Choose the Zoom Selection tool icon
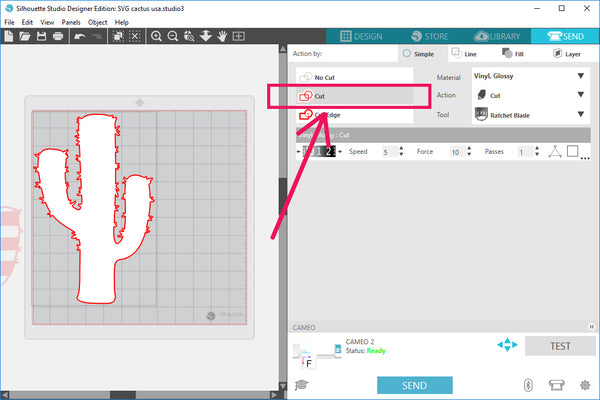The image size is (600, 400). click(x=189, y=36)
